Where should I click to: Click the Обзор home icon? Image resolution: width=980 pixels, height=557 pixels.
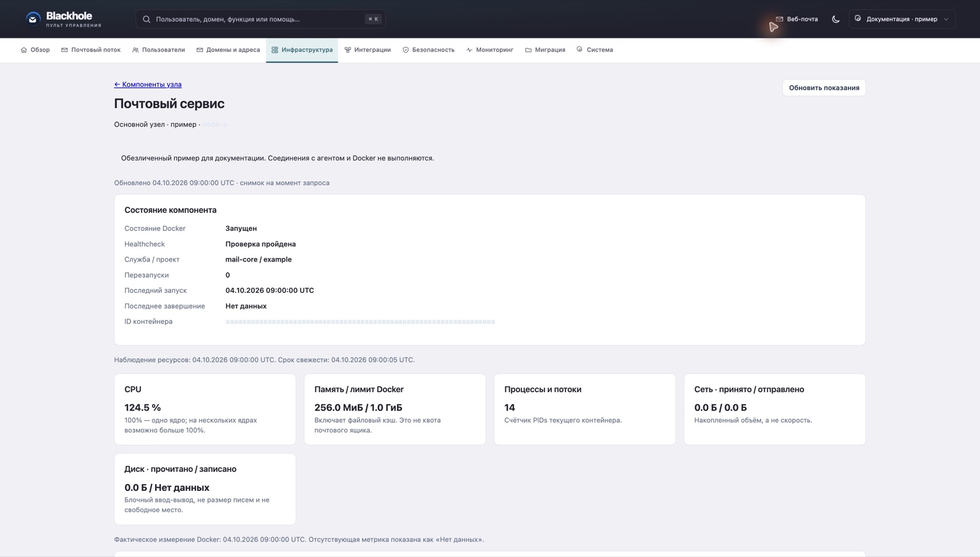[24, 50]
